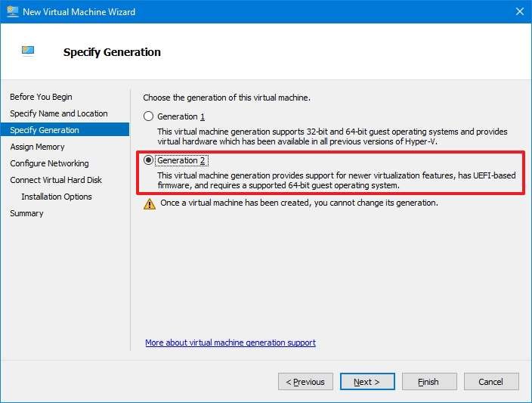
Task: Open the Configure Networking step
Action: [x=49, y=163]
